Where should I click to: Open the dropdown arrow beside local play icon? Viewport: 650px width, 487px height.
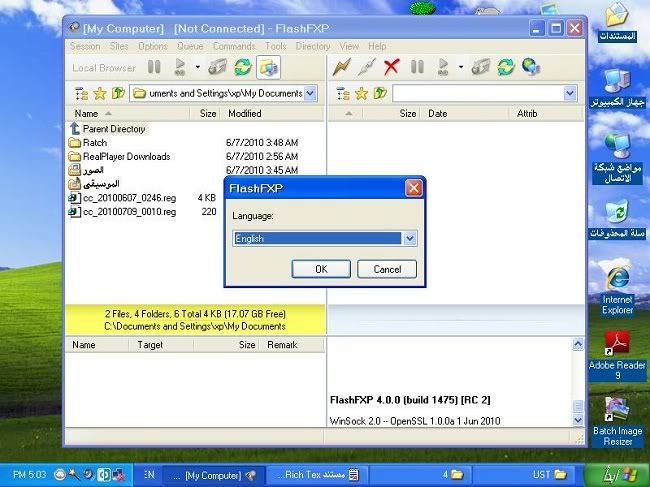tap(198, 67)
